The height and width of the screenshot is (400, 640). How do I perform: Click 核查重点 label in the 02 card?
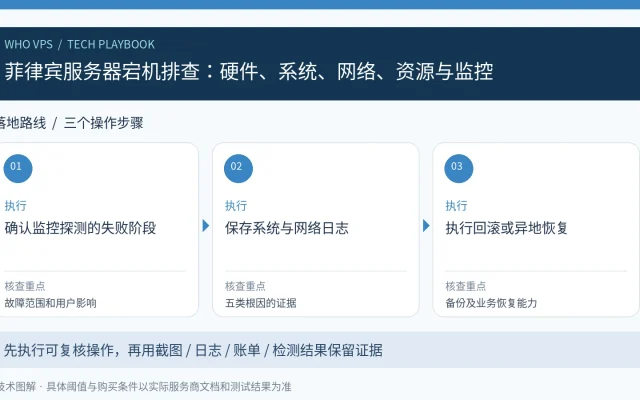click(x=245, y=286)
